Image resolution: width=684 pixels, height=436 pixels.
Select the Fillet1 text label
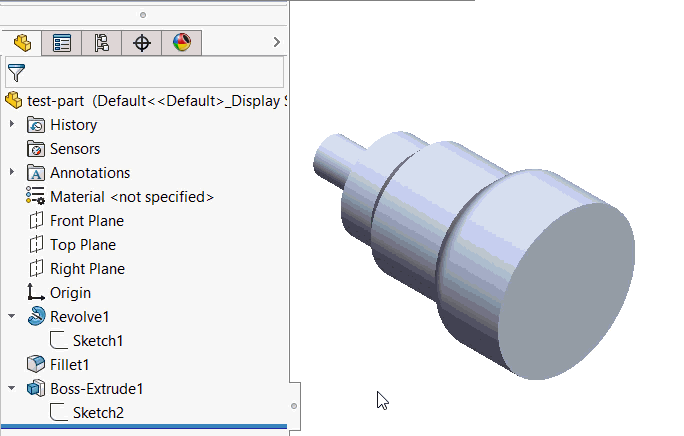[x=69, y=365]
